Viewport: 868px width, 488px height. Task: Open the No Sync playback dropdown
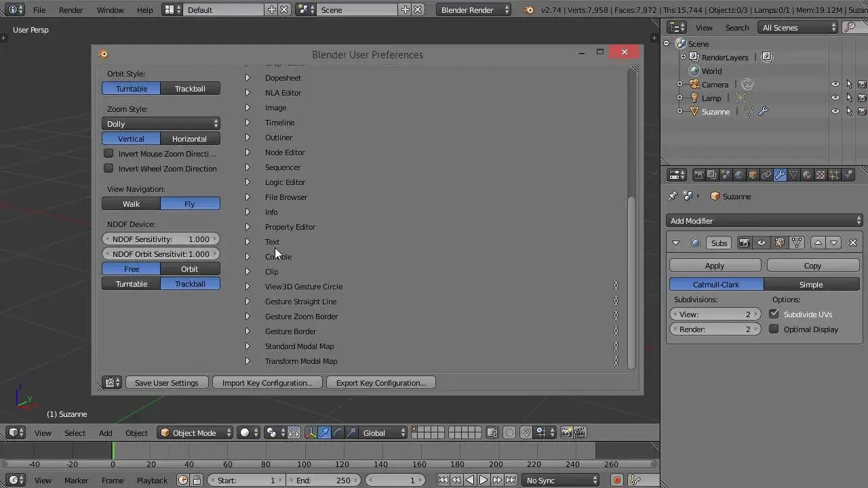(x=561, y=480)
